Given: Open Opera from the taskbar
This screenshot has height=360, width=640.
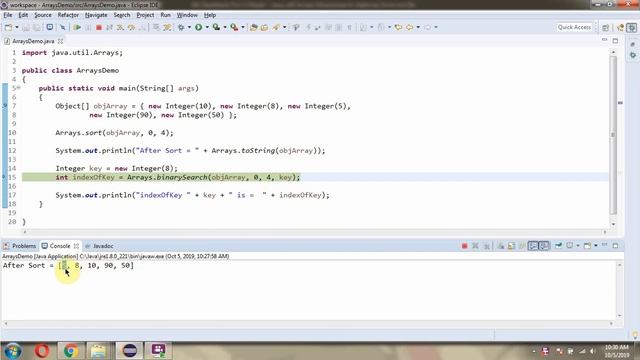Looking at the screenshot, I should click(x=42, y=351).
